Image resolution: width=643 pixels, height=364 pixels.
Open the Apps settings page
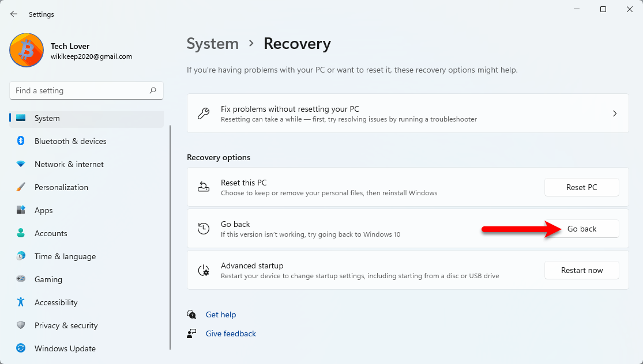click(87, 210)
